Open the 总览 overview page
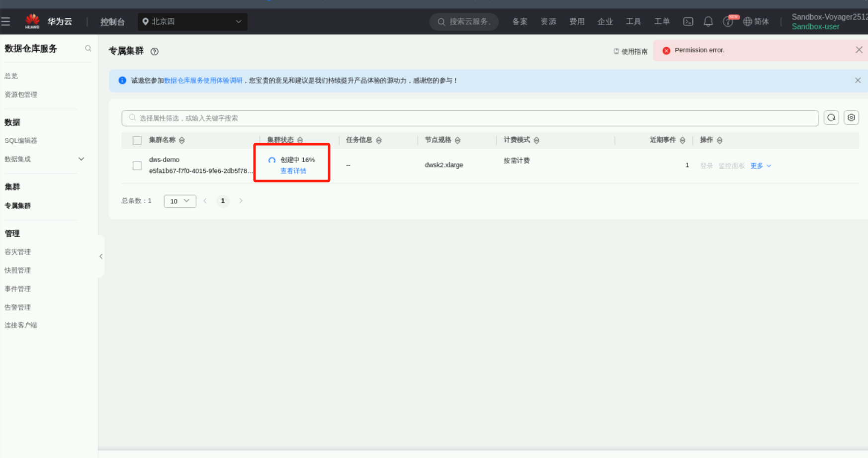Viewport: 868px width, 458px height. (x=11, y=76)
